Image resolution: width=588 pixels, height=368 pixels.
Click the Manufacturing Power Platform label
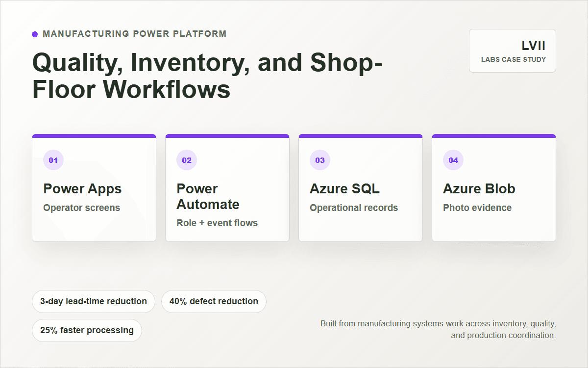pos(135,34)
